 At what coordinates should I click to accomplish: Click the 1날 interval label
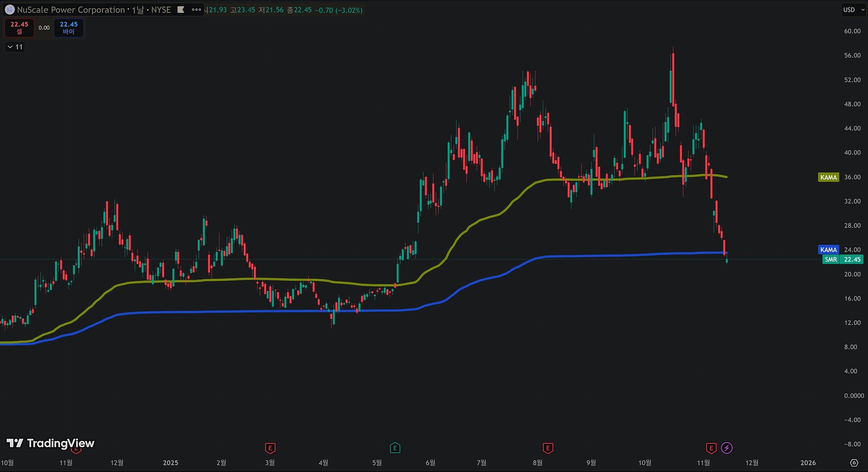click(x=138, y=9)
